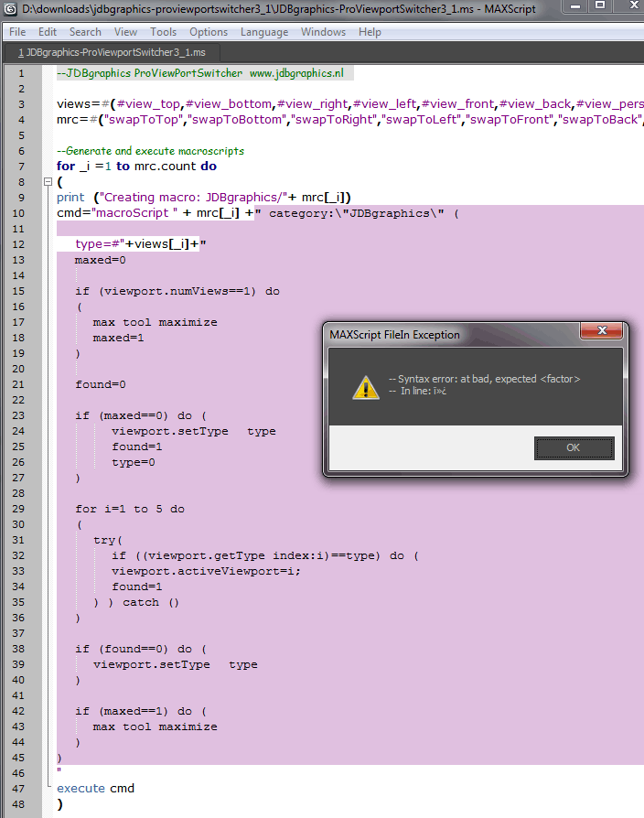The width and height of the screenshot is (644, 818).
Task: Collapse the code block fold marker at line 8
Action: 48,181
